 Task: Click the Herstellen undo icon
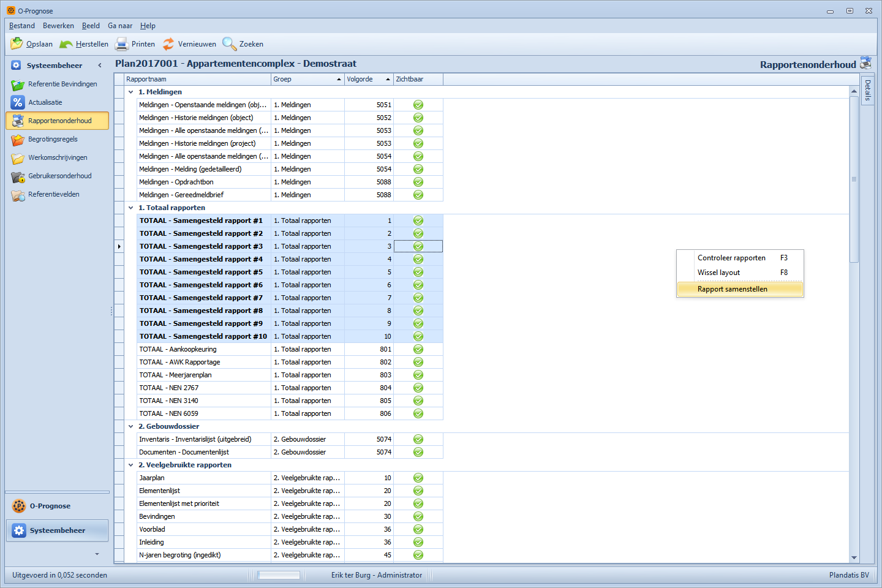point(66,44)
